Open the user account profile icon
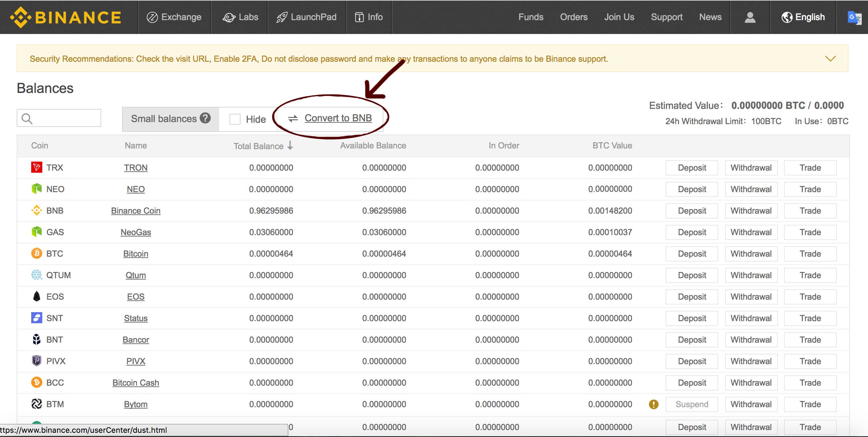 [750, 17]
